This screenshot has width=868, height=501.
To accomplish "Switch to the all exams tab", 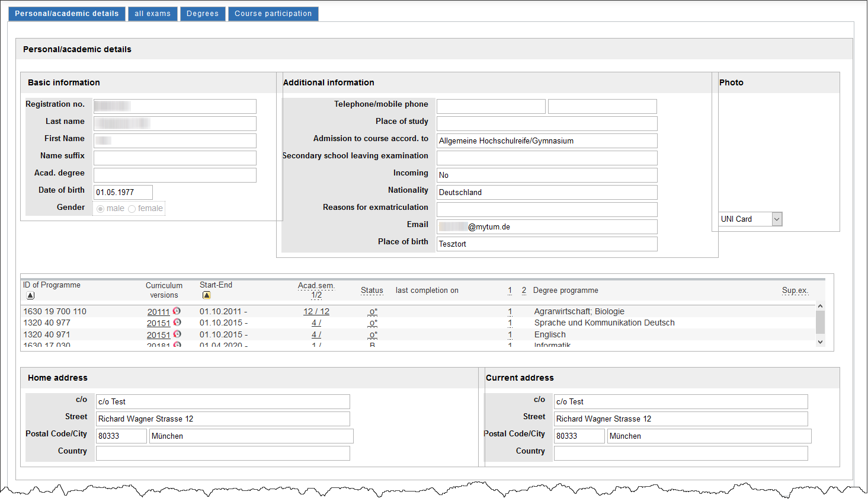I will [x=152, y=14].
